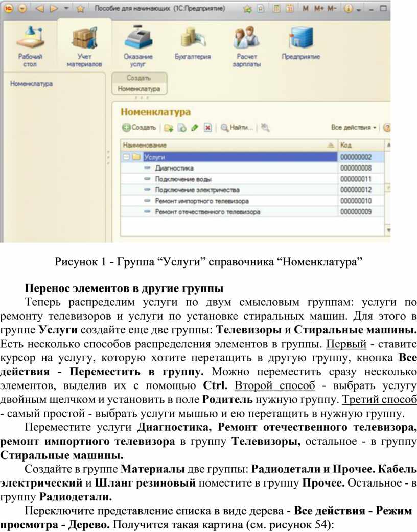Image resolution: width=417 pixels, height=532 pixels.
Task: Add to favorites star with plus
Action: (247, 9)
